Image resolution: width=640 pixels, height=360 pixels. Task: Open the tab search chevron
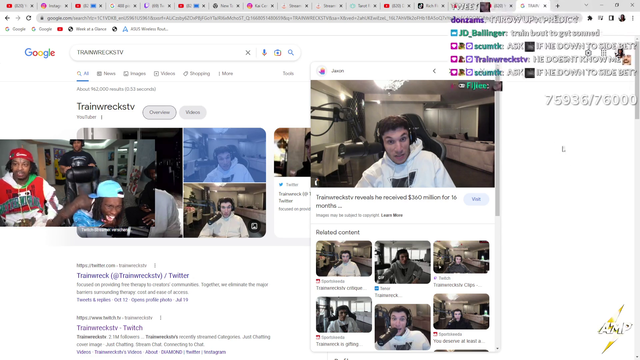click(x=586, y=5)
